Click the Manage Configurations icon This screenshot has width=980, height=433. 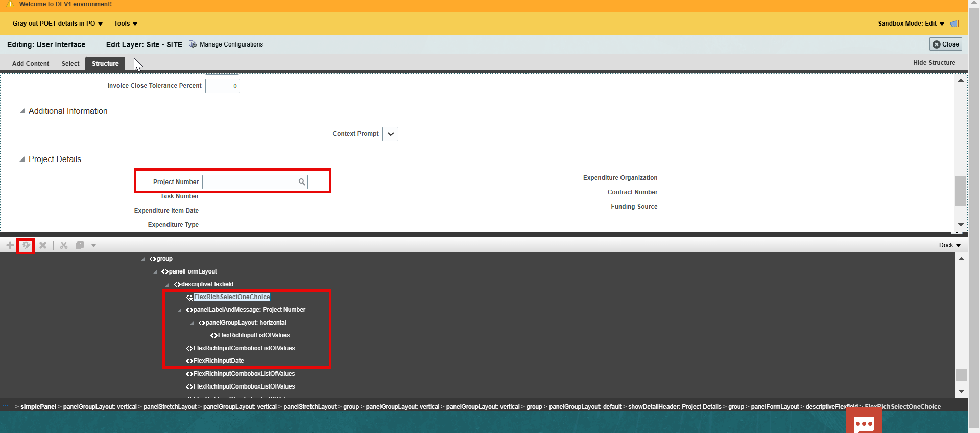193,44
